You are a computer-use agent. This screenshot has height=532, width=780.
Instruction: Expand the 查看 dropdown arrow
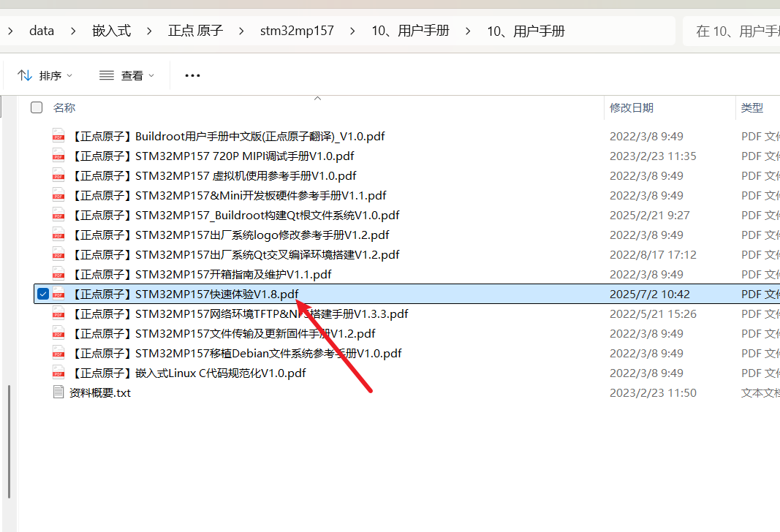(x=151, y=75)
